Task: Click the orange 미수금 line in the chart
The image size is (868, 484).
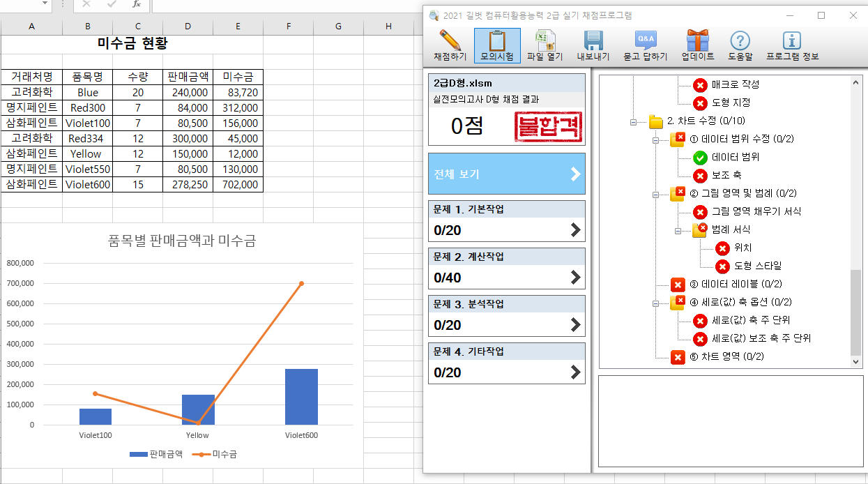Action: [x=250, y=353]
